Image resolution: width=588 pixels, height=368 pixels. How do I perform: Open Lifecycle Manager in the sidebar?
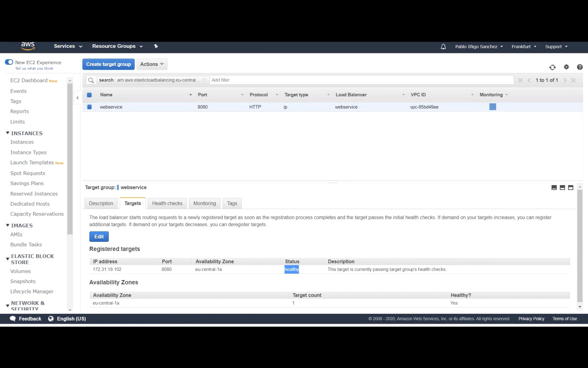[32, 291]
